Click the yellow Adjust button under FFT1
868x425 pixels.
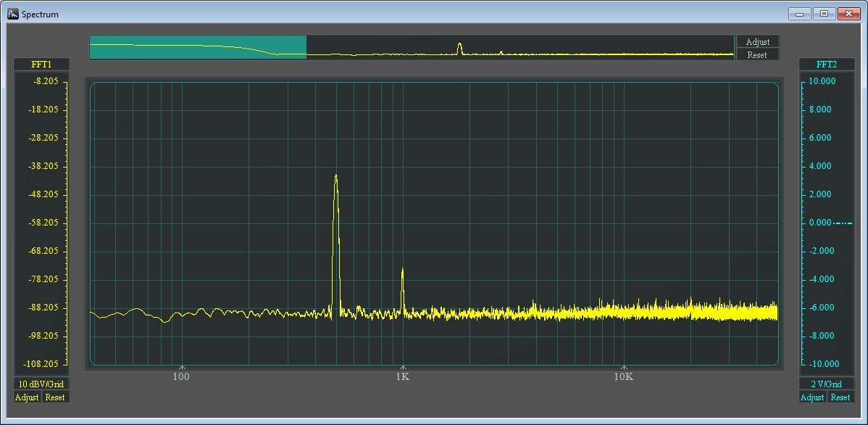[27, 397]
